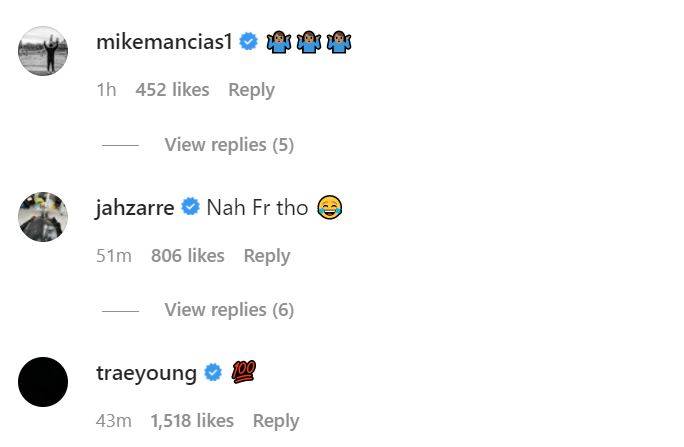The image size is (684, 447).
Task: Open traeyoung username link
Action: pyautogui.click(x=146, y=373)
